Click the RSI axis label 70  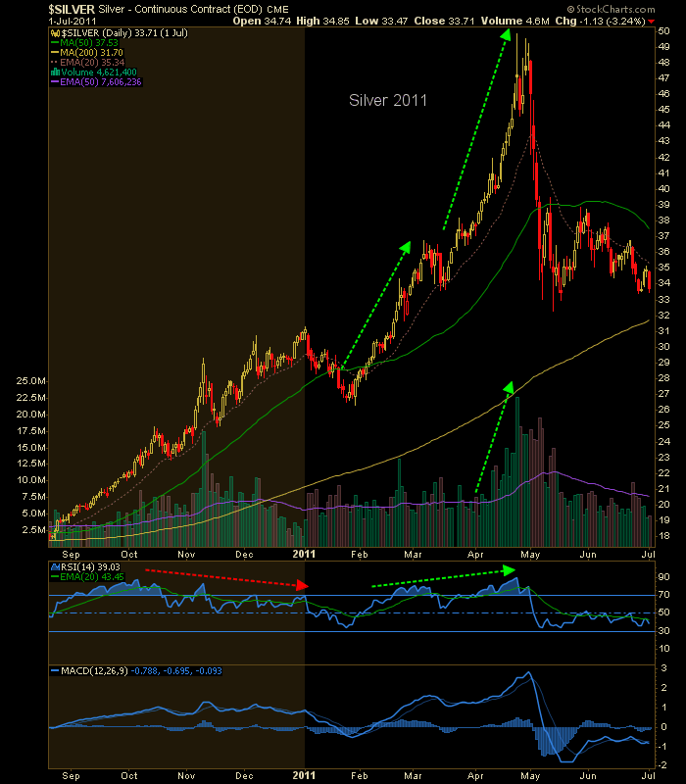pyautogui.click(x=664, y=595)
